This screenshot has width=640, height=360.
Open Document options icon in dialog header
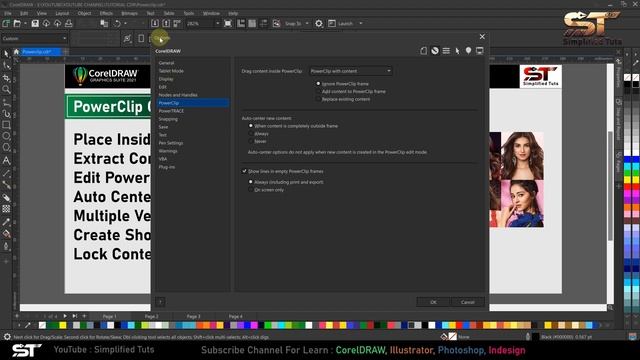coord(424,51)
